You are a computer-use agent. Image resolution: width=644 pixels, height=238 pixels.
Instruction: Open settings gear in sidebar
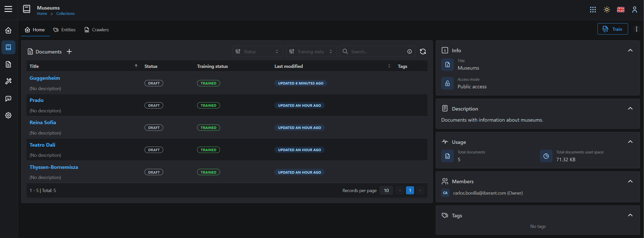coord(8,115)
